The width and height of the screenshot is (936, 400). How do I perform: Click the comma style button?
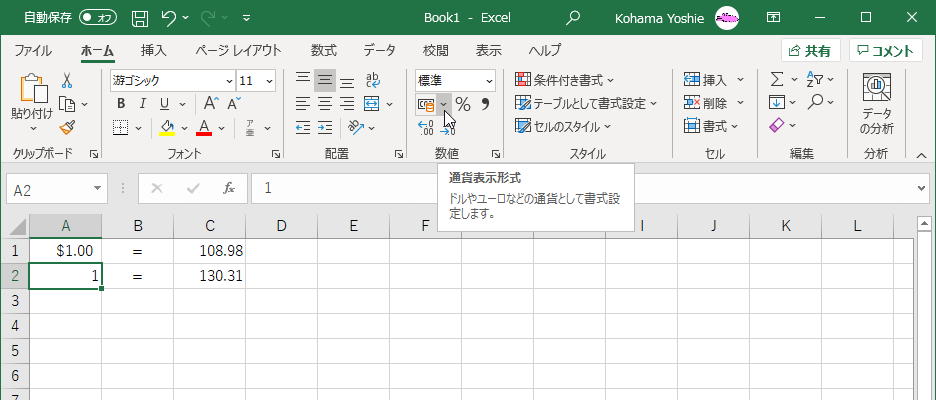(x=486, y=104)
